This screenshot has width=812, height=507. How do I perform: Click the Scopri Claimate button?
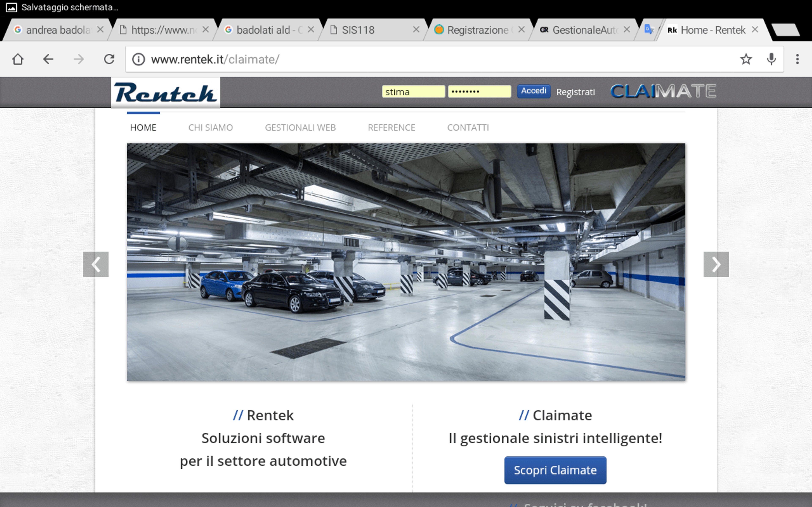(555, 470)
